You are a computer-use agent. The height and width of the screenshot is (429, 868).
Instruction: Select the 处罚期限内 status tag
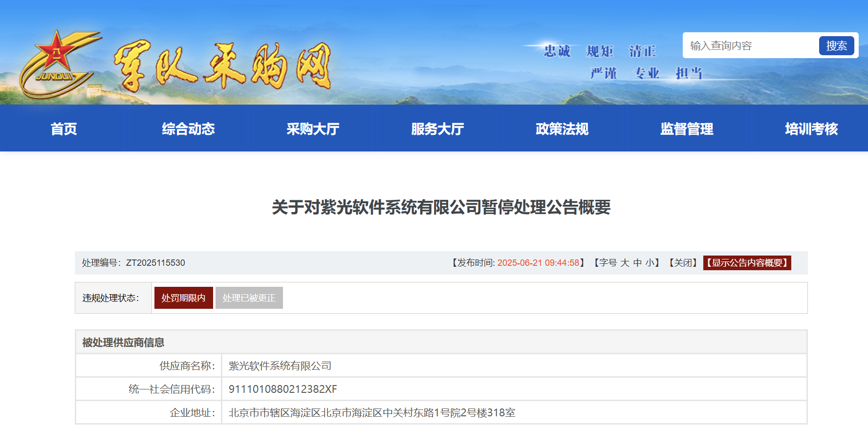pyautogui.click(x=184, y=298)
